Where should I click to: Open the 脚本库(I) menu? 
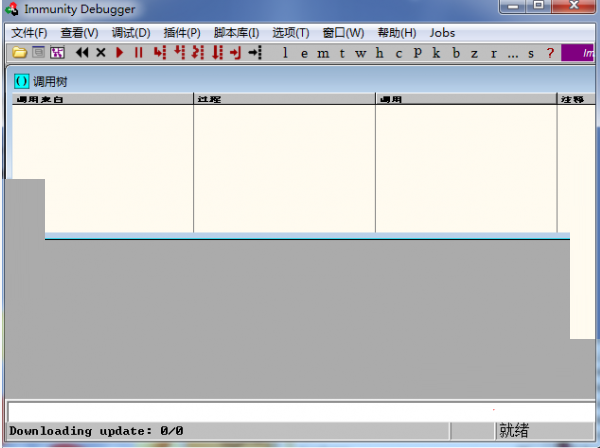pos(236,33)
